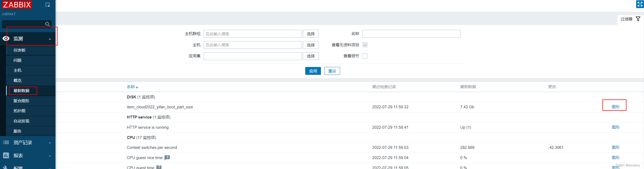Open 聚合图形 in the sidebar
The width and height of the screenshot is (644, 169).
[x=31, y=101]
